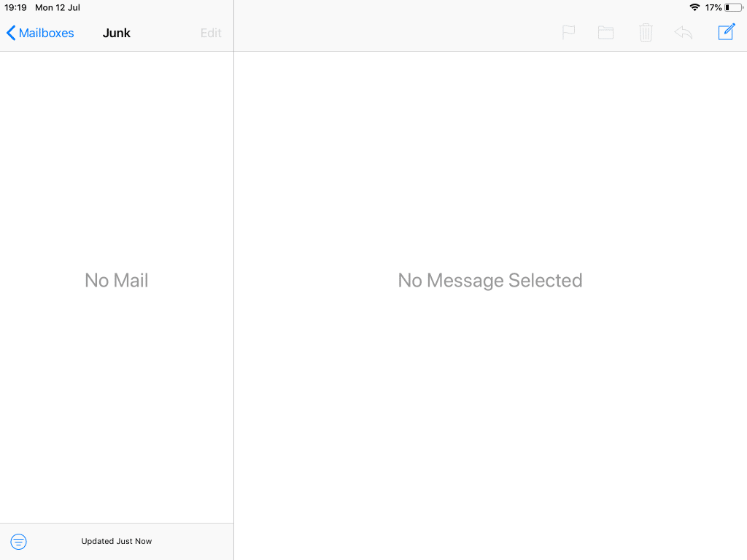Viewport: 747px width, 560px height.
Task: Tap the No Mail placeholder text
Action: (x=117, y=281)
